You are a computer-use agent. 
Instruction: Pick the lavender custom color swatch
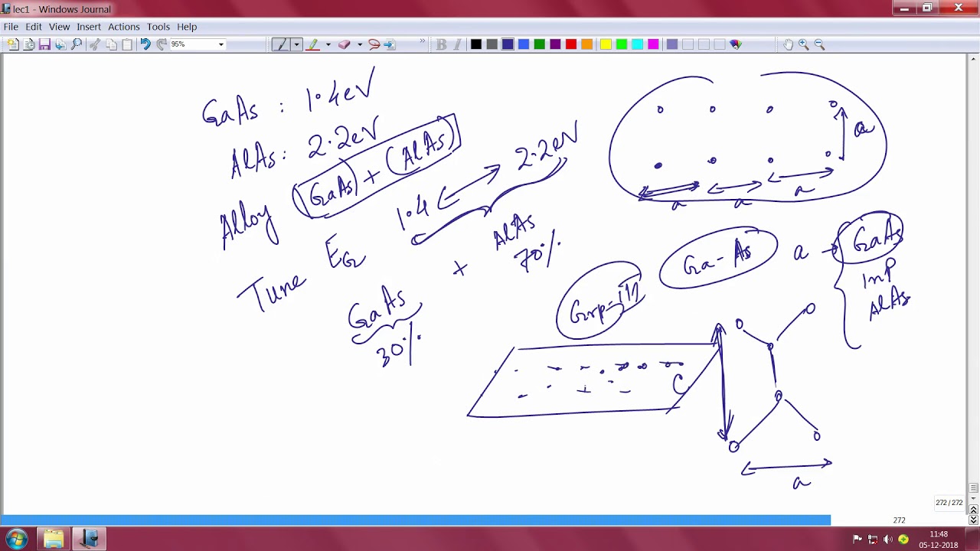tap(672, 44)
